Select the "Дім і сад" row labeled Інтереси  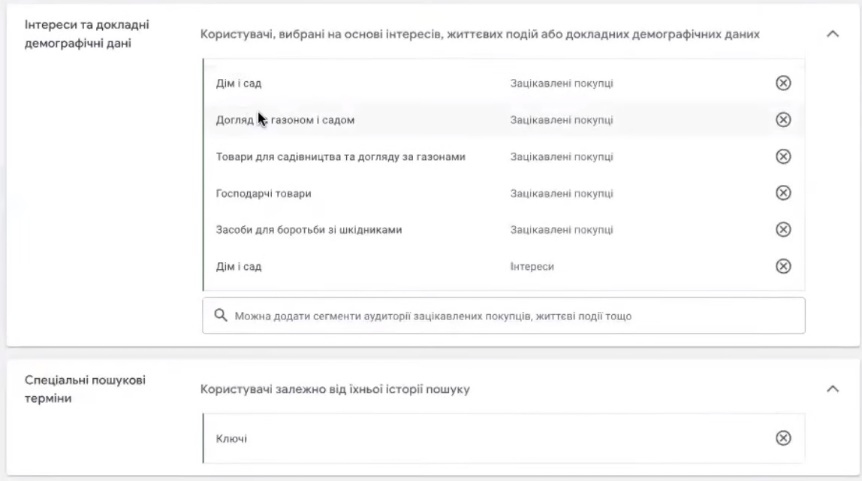click(239, 266)
